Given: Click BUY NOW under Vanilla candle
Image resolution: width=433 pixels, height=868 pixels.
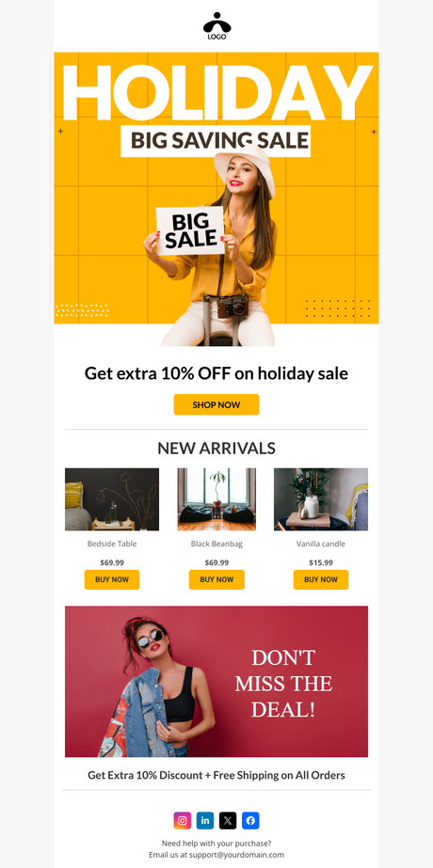Looking at the screenshot, I should tap(321, 579).
